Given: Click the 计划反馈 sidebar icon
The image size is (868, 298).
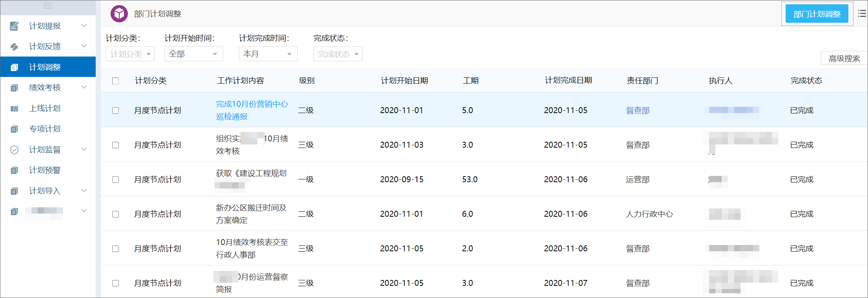Looking at the screenshot, I should (14, 47).
